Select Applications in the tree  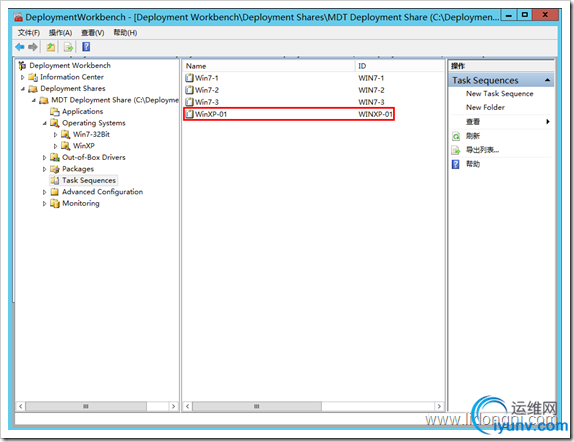coord(83,111)
